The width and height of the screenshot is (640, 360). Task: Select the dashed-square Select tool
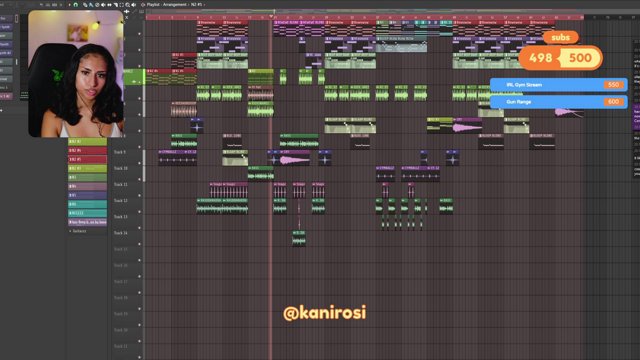tap(122, 5)
